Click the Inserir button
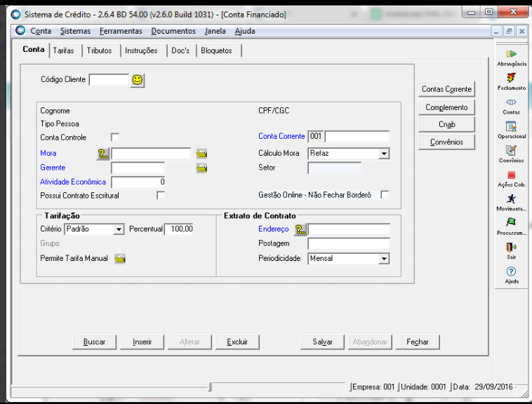532x404 pixels. (x=142, y=342)
